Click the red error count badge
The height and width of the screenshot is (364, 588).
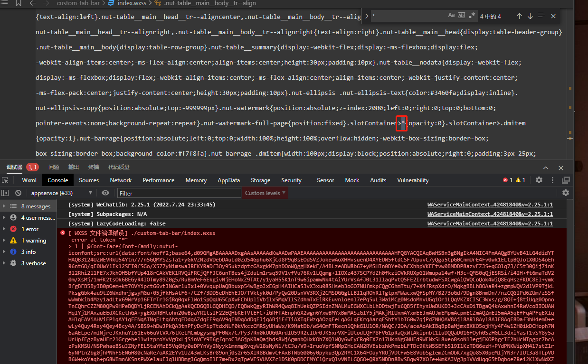[x=508, y=180]
